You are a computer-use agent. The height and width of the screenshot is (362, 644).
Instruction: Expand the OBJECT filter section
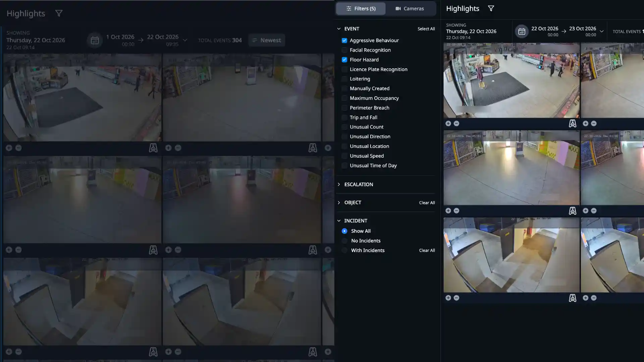[x=339, y=202]
